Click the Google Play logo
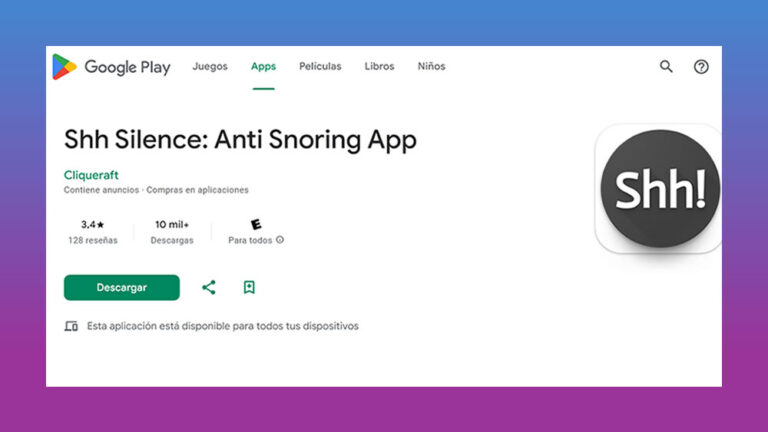This screenshot has width=768, height=432. click(112, 67)
